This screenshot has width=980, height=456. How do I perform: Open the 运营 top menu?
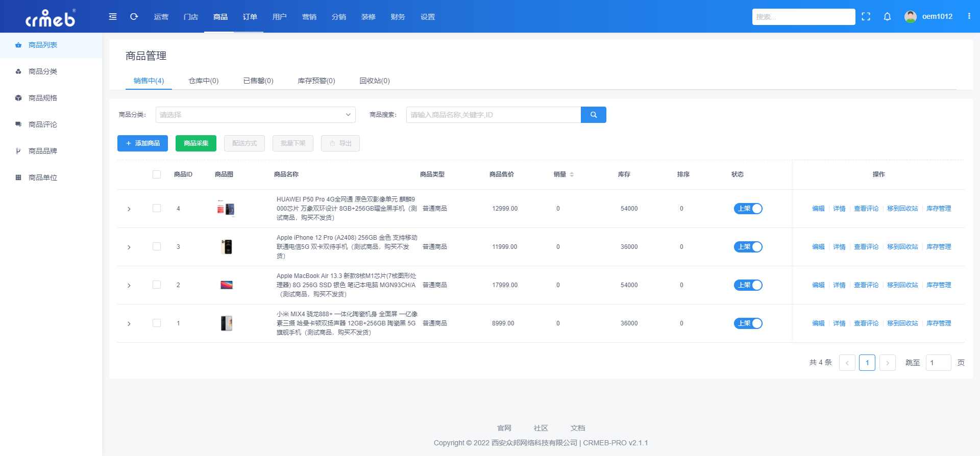[x=161, y=17]
